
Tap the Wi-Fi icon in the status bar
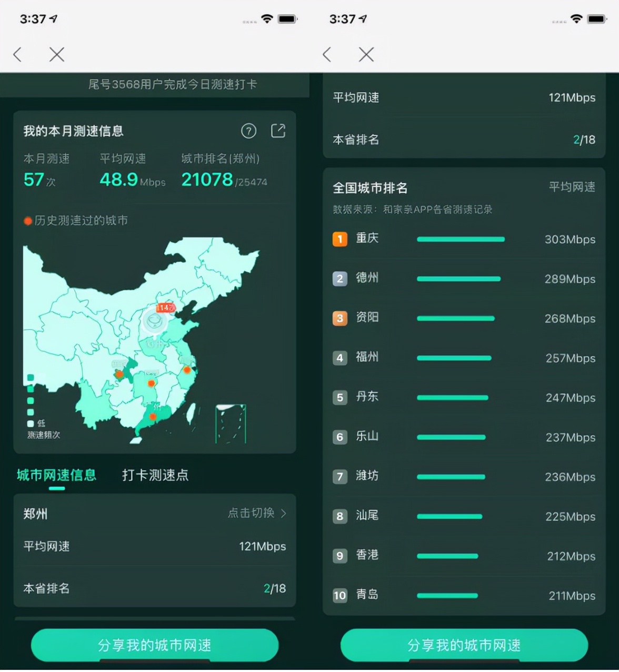[x=266, y=17]
